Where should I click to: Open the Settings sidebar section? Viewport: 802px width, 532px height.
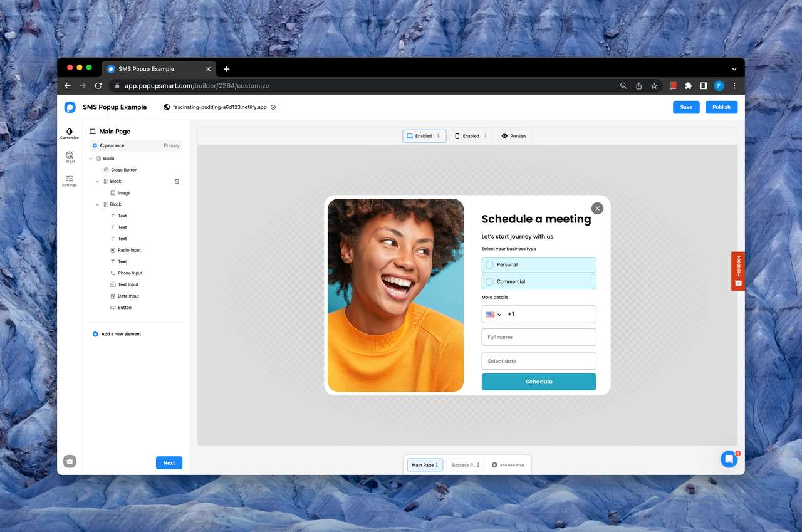pos(70,180)
